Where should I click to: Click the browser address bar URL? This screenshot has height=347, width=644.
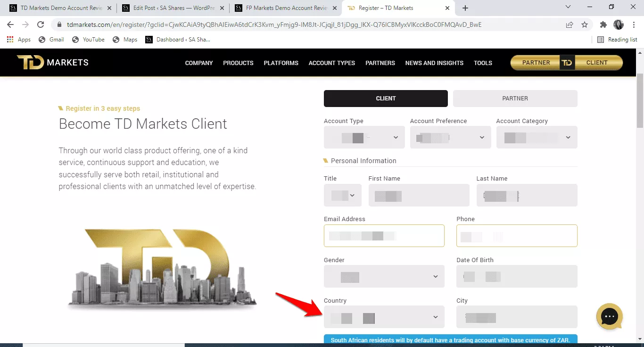pyautogui.click(x=274, y=25)
